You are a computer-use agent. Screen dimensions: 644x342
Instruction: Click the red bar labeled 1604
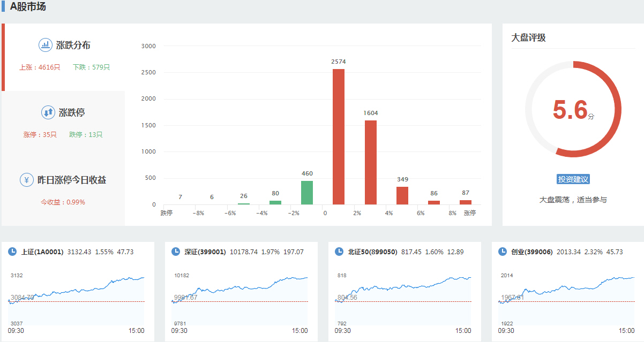click(371, 162)
